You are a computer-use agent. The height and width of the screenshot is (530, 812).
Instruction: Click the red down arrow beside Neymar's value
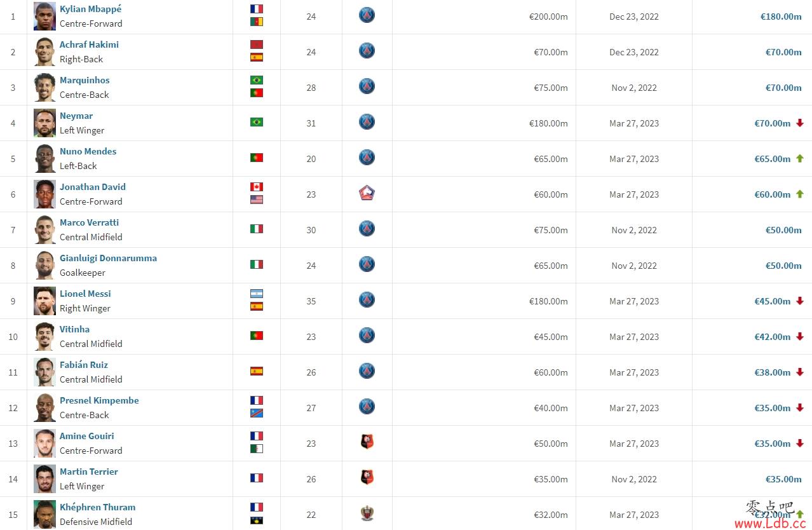click(800, 123)
